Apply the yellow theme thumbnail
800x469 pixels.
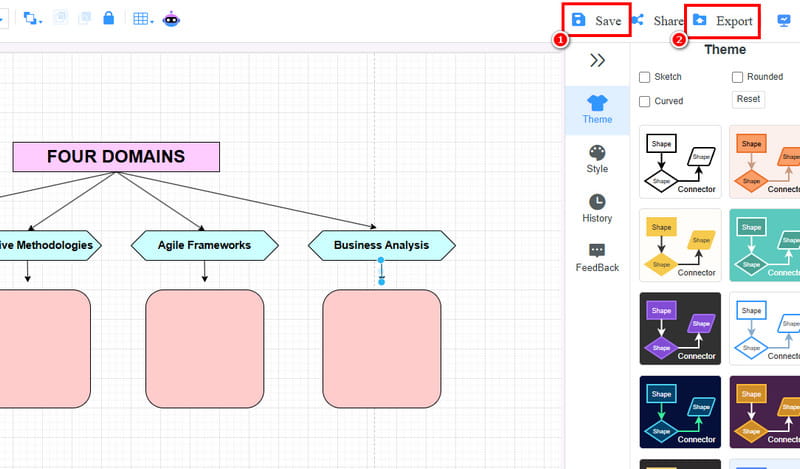coord(680,245)
